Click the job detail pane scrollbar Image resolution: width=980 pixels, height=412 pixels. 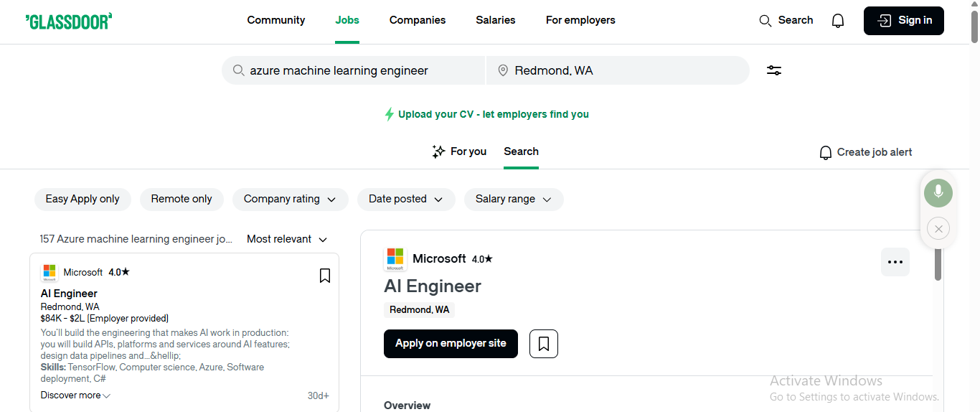click(x=938, y=264)
